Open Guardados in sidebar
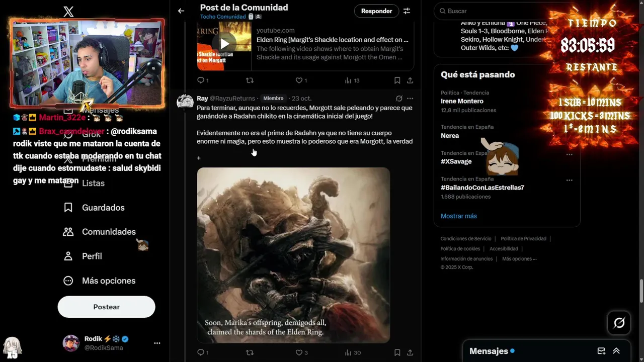644x362 pixels. tap(94, 208)
